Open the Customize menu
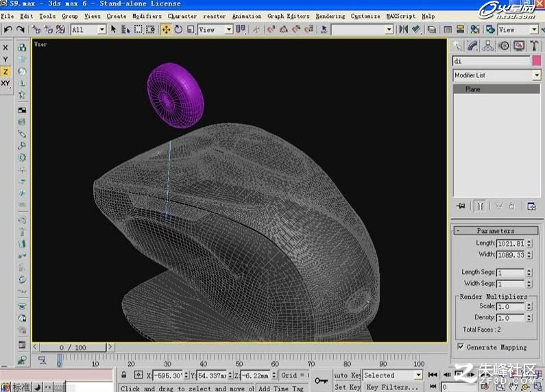The height and width of the screenshot is (392, 545). pyautogui.click(x=365, y=16)
